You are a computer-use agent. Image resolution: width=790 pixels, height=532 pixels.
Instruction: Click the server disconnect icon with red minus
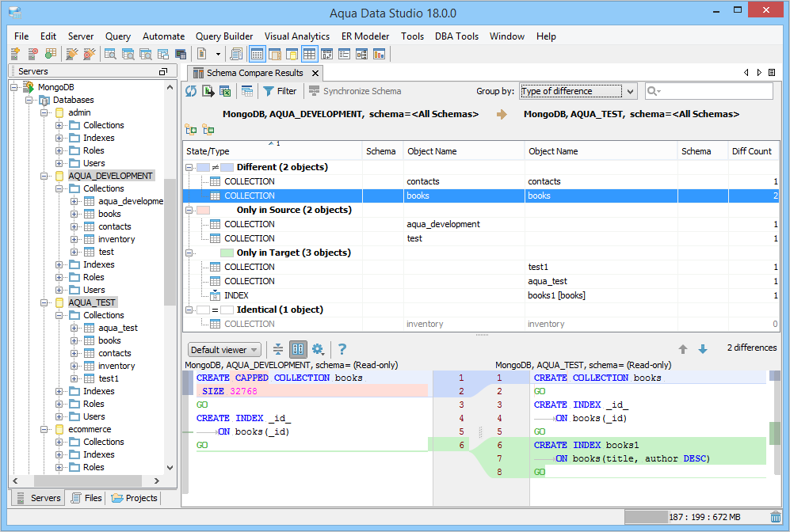(32, 54)
